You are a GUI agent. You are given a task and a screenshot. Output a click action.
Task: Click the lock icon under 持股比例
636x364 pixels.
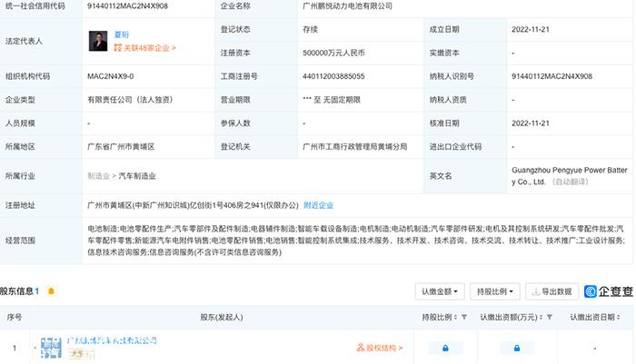click(445, 349)
